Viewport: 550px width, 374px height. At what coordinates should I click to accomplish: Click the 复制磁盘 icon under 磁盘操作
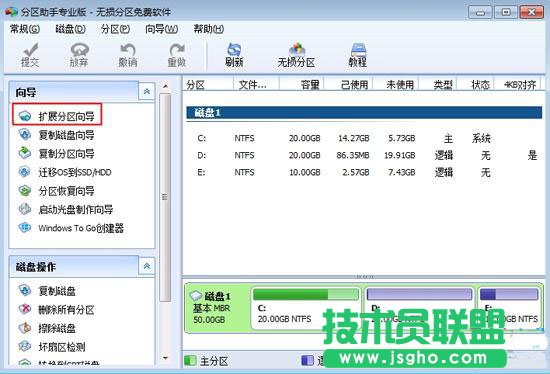[25, 290]
